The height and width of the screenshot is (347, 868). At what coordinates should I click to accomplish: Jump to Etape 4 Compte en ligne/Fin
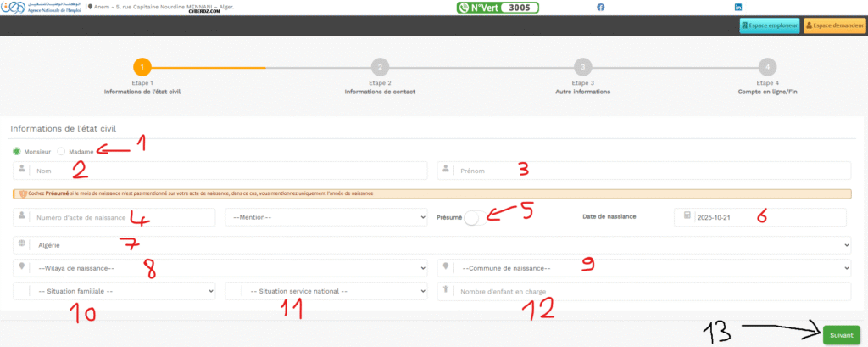coord(766,67)
